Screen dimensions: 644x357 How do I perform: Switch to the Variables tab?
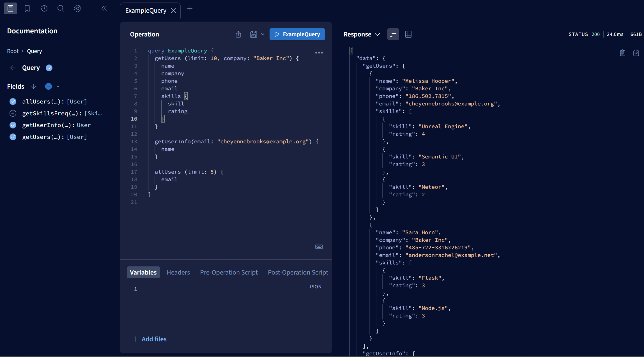[x=143, y=272]
